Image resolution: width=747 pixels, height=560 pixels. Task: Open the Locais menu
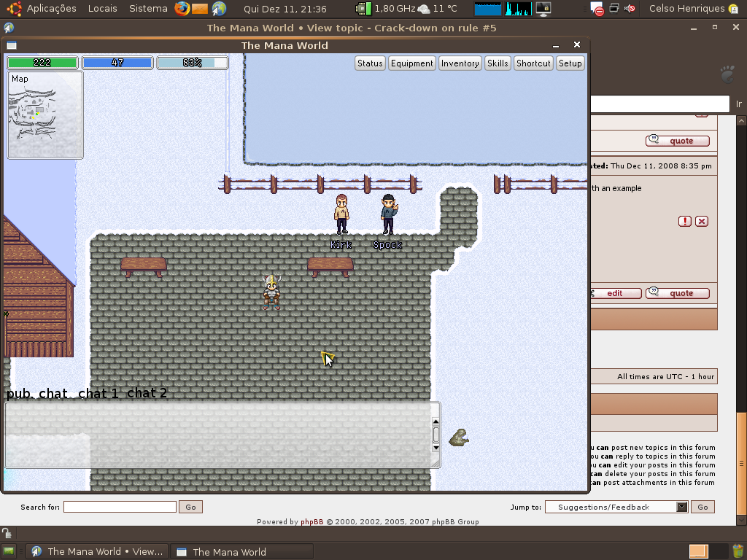click(102, 9)
